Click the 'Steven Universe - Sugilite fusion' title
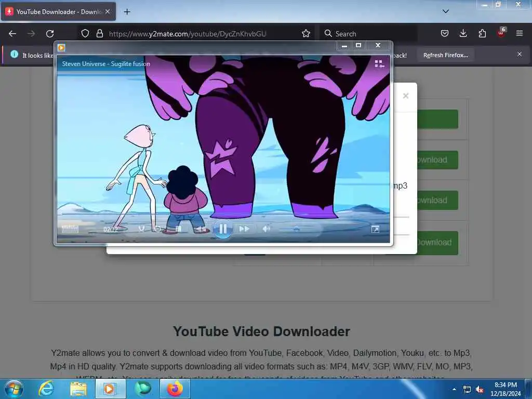Screen dimensions: 532x399 tap(106, 64)
